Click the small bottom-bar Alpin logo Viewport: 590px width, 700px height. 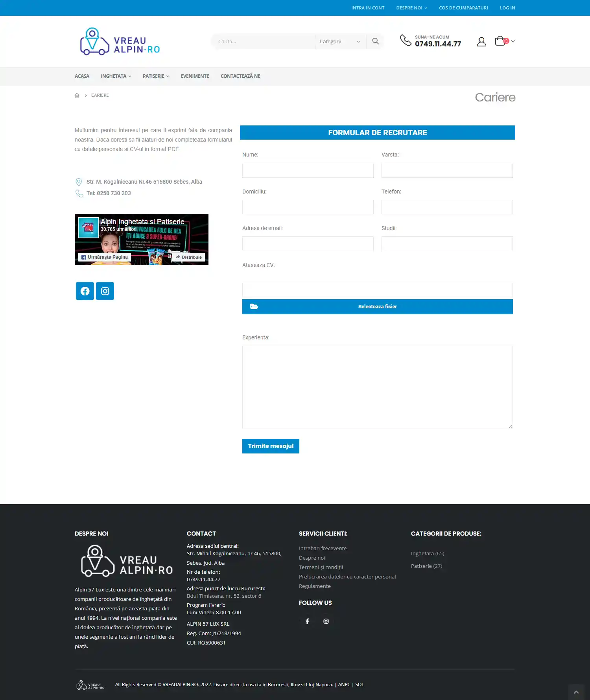pos(90,685)
